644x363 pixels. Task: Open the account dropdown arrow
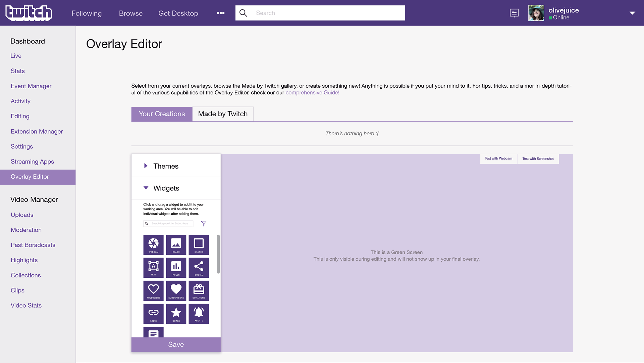point(632,13)
